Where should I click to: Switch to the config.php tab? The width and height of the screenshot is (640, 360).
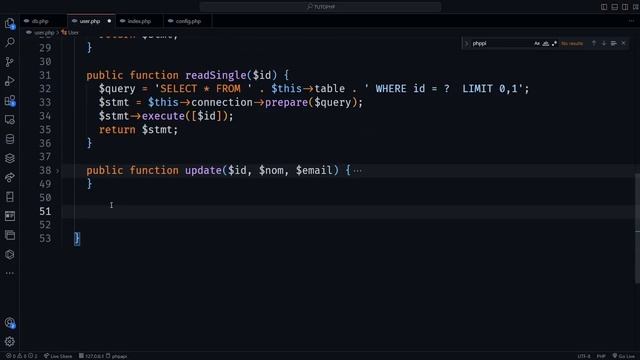tap(188, 21)
